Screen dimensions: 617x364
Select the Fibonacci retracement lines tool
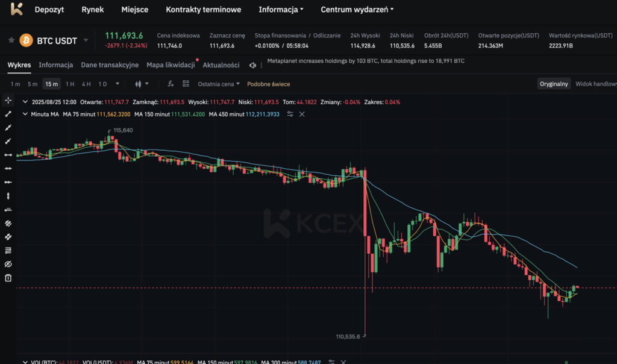pyautogui.click(x=8, y=250)
